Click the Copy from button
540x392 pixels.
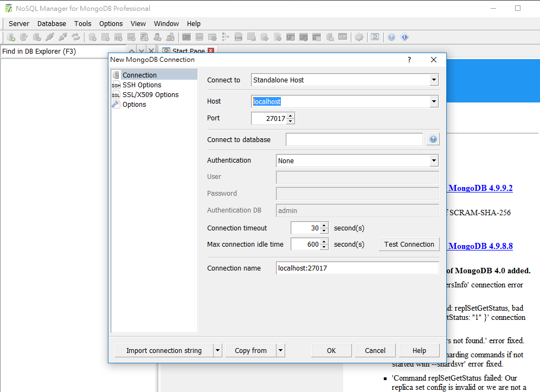pyautogui.click(x=250, y=350)
